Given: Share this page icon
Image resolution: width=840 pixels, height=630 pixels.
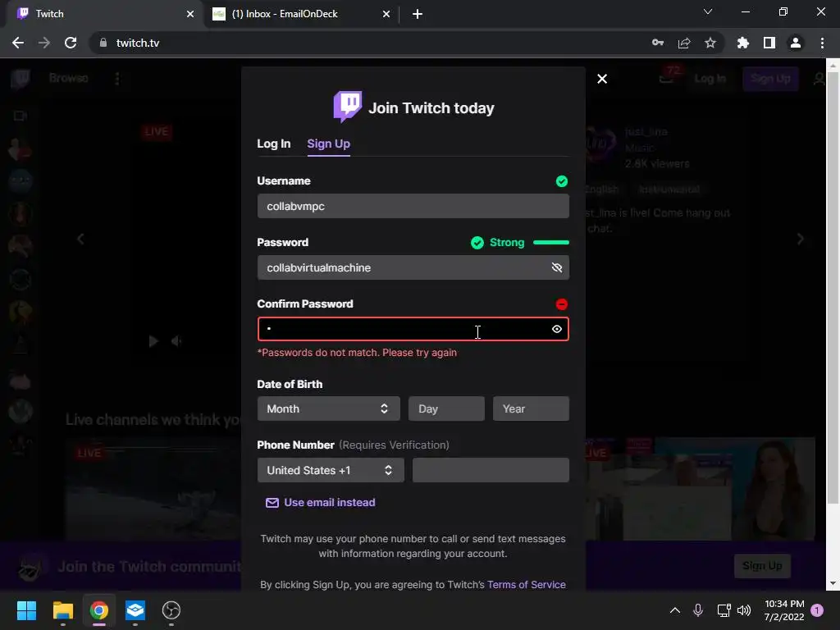Looking at the screenshot, I should point(684,43).
